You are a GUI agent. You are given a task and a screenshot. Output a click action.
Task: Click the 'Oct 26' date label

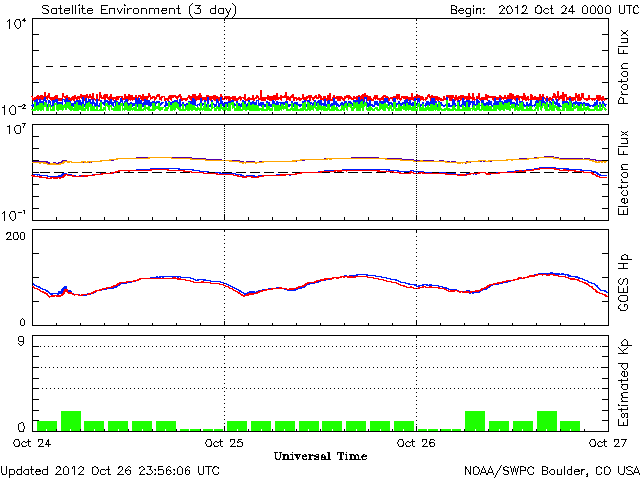coord(416,443)
